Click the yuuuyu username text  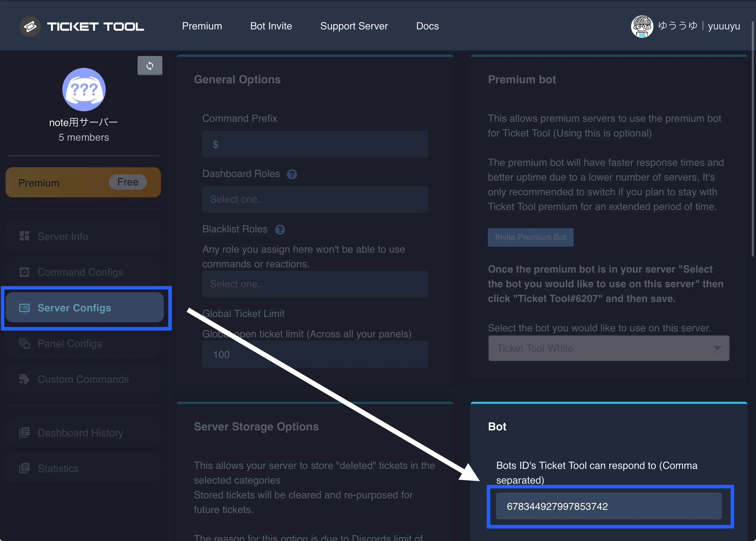[x=724, y=26]
